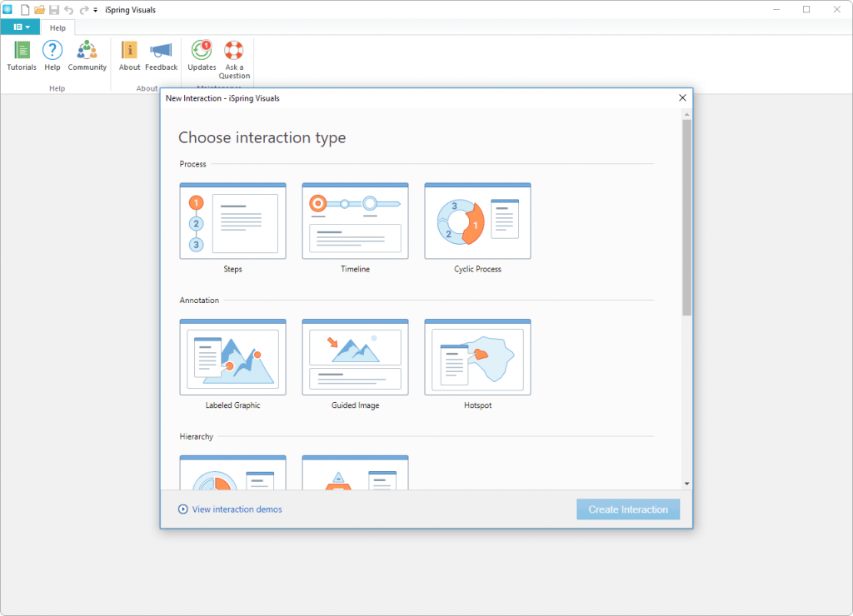Minimize the iSpring Visuals main window

pyautogui.click(x=776, y=9)
